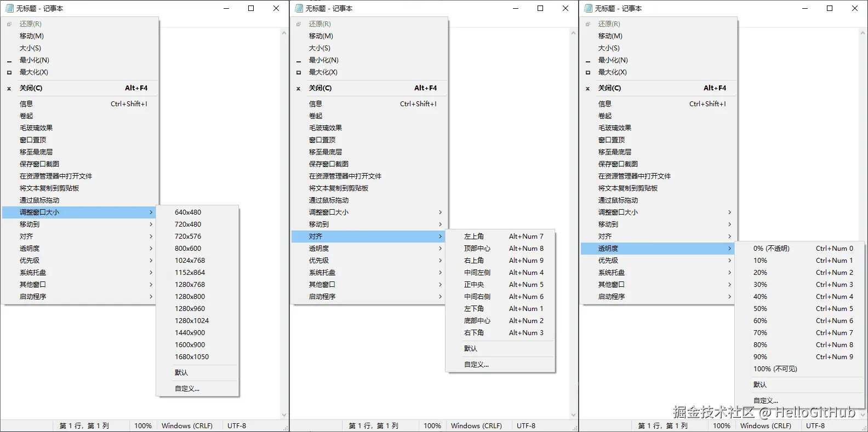This screenshot has height=432, width=868.
Task: Select 卷起 in the middle window menu
Action: coord(370,116)
